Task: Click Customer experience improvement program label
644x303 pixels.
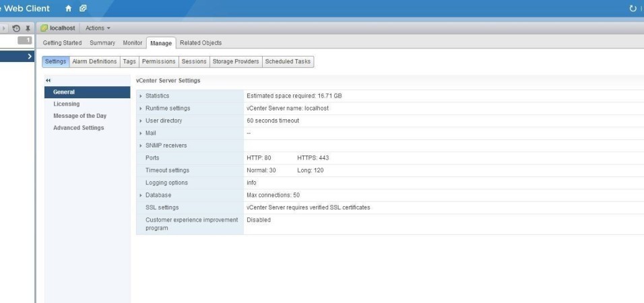Action: click(x=192, y=224)
